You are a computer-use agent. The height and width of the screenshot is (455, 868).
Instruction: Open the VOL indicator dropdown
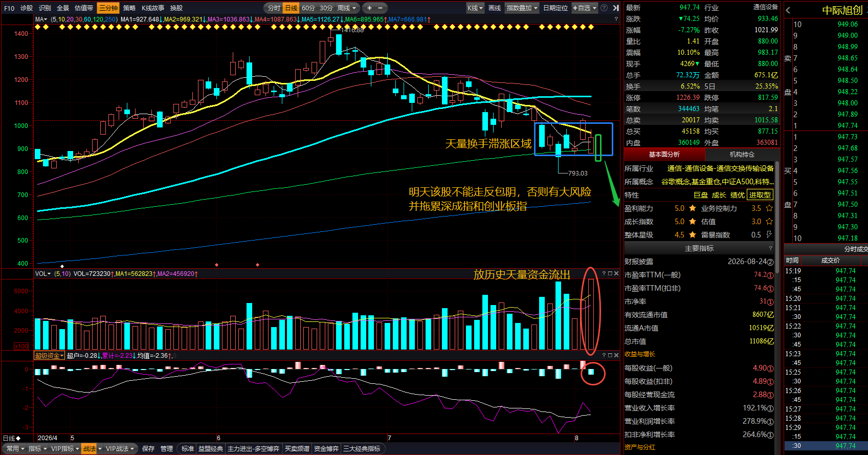point(43,274)
